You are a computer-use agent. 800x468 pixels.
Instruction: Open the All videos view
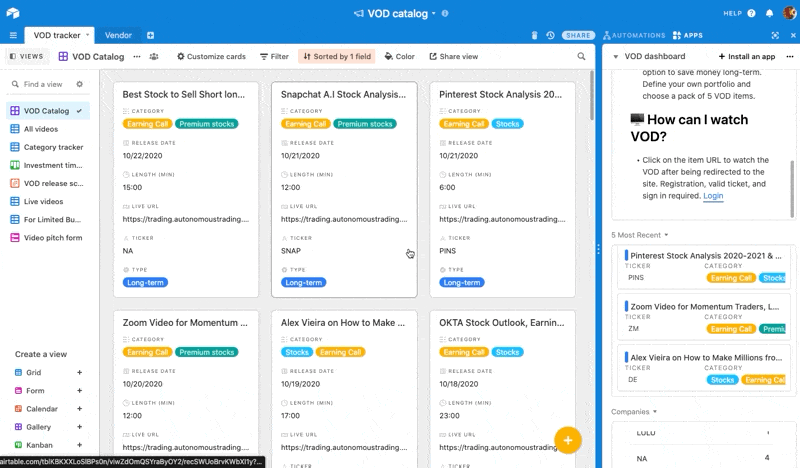click(x=48, y=129)
